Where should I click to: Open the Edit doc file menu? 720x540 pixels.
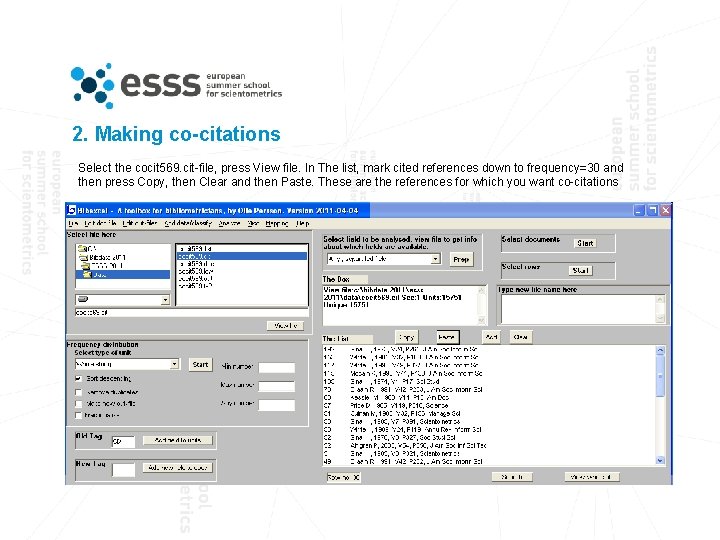point(100,223)
